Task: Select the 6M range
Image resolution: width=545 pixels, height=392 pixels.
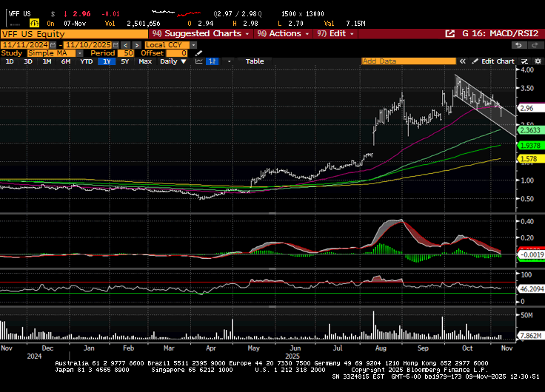Action: click(66, 61)
